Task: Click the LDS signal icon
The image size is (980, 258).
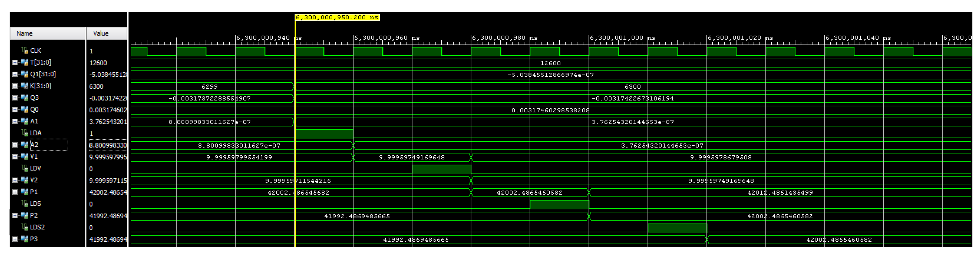Action: click(x=25, y=204)
